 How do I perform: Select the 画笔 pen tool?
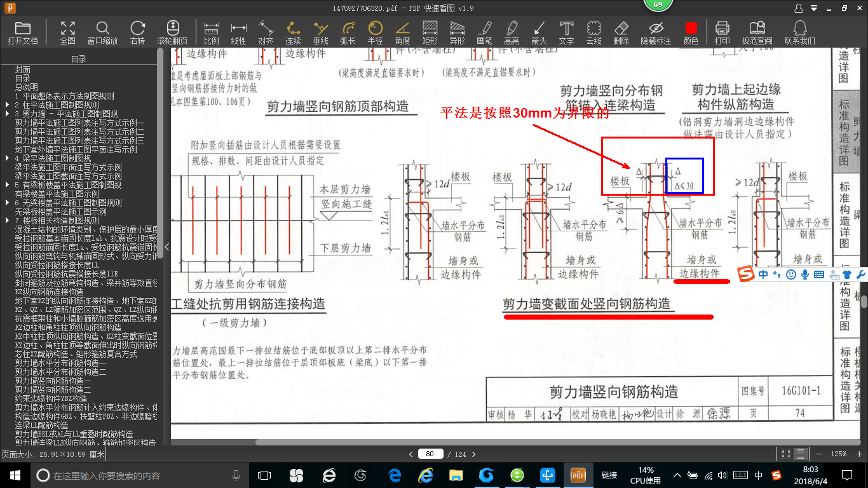484,32
